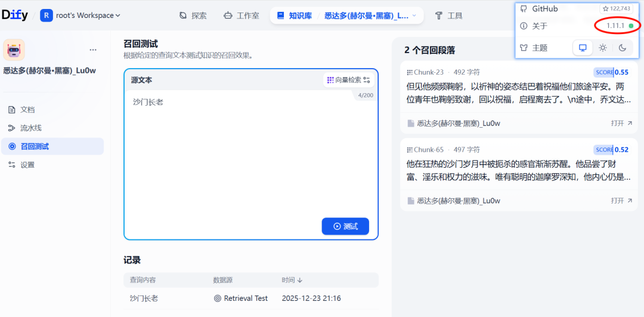This screenshot has height=317, width=644.
Task: Click the file name under Chunk-65
Action: (459, 201)
